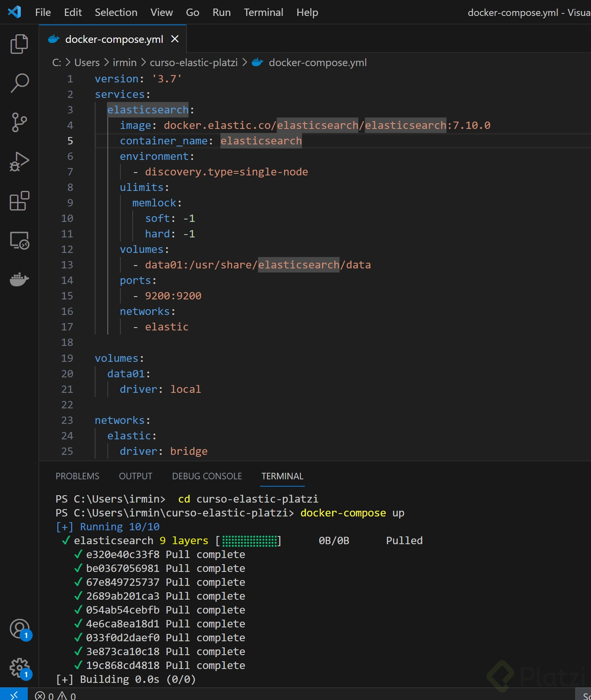This screenshot has width=591, height=700.
Task: Click 'elasticsearch' service name on line 3
Action: (148, 110)
